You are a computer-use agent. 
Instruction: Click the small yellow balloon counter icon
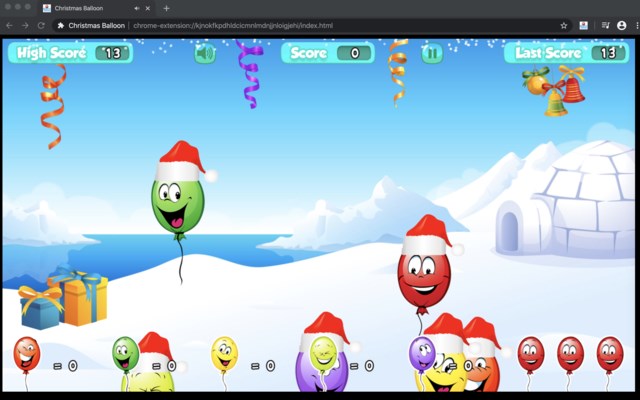(224, 354)
